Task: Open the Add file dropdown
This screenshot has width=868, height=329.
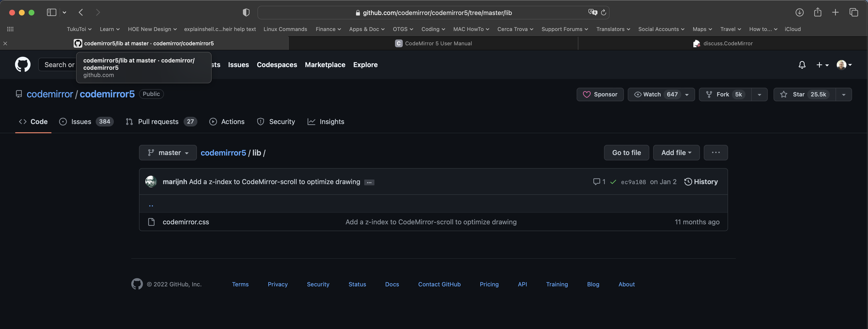Action: [x=676, y=153]
